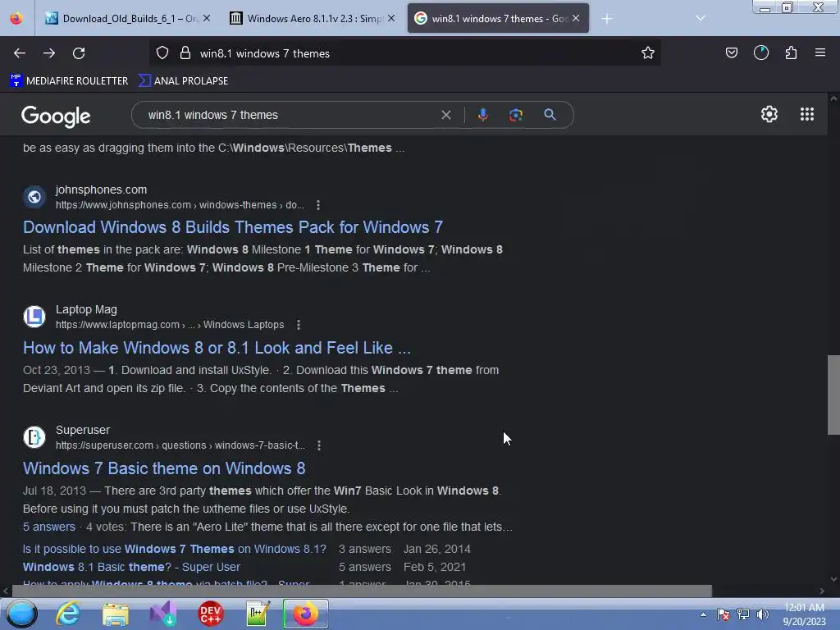Open Visual Studio Installer taskbar icon
Image resolution: width=840 pixels, height=630 pixels.
pyautogui.click(x=163, y=614)
